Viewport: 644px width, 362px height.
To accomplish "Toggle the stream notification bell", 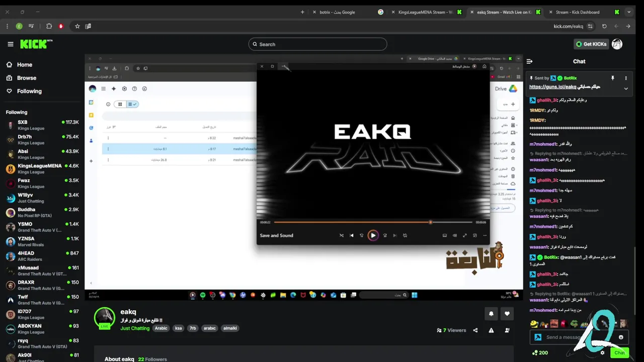I will 491,314.
